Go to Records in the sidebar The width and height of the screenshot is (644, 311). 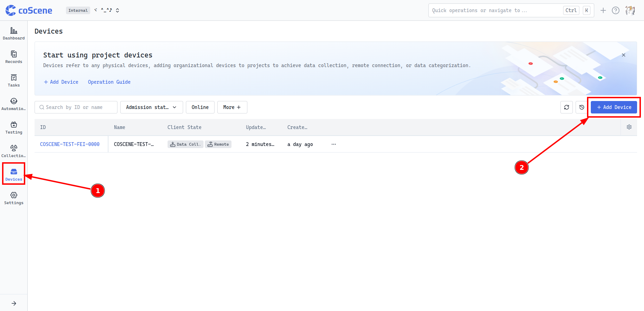pyautogui.click(x=14, y=57)
